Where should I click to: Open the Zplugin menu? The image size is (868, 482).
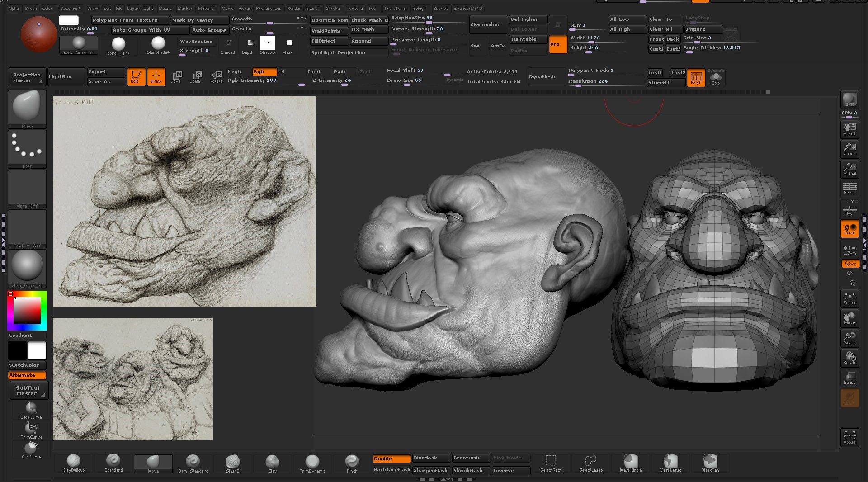[x=420, y=8]
